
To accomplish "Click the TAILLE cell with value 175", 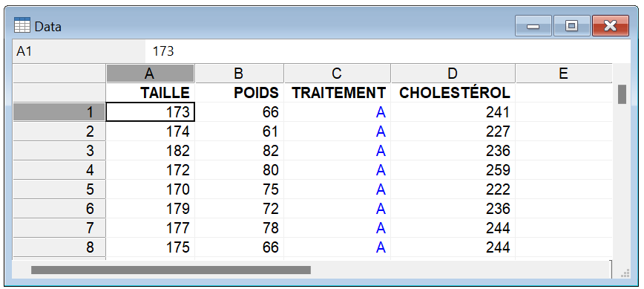I will click(x=151, y=247).
